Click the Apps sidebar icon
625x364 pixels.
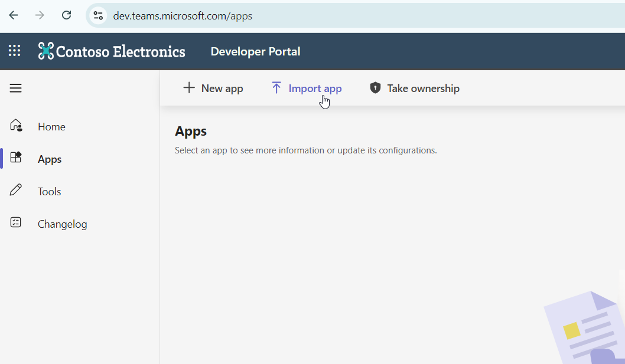coord(16,158)
